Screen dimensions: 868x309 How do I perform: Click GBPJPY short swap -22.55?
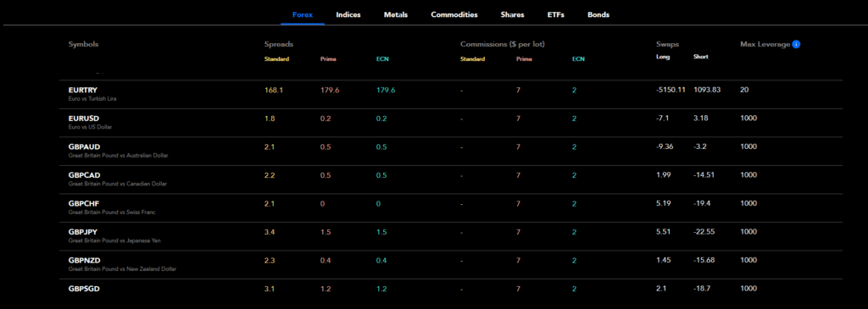704,232
